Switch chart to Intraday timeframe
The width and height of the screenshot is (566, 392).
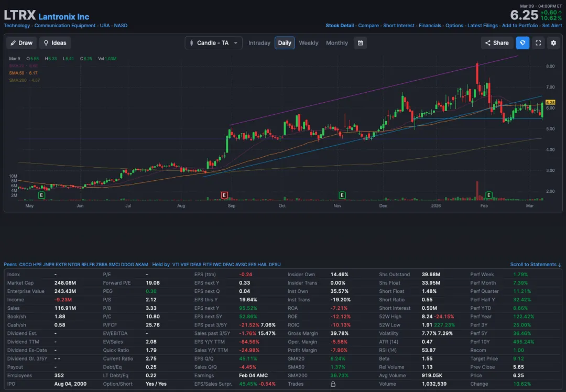[259, 43]
